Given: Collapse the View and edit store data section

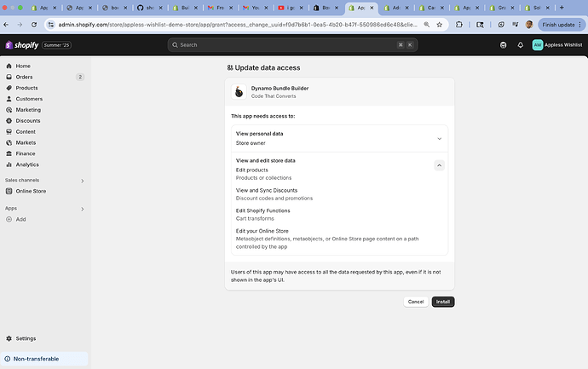Looking at the screenshot, I should (439, 165).
